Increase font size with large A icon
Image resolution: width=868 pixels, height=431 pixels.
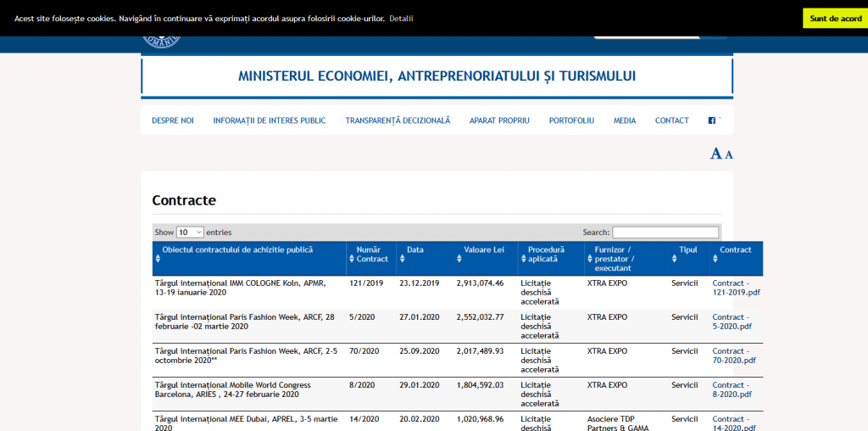tap(716, 154)
